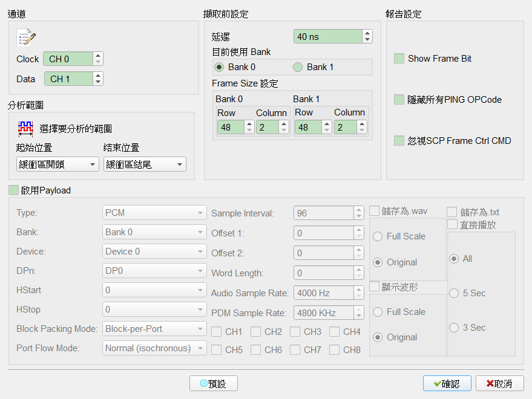The height and width of the screenshot is (399, 532).
Task: Increase the 延遲 delay value
Action: pyautogui.click(x=367, y=34)
